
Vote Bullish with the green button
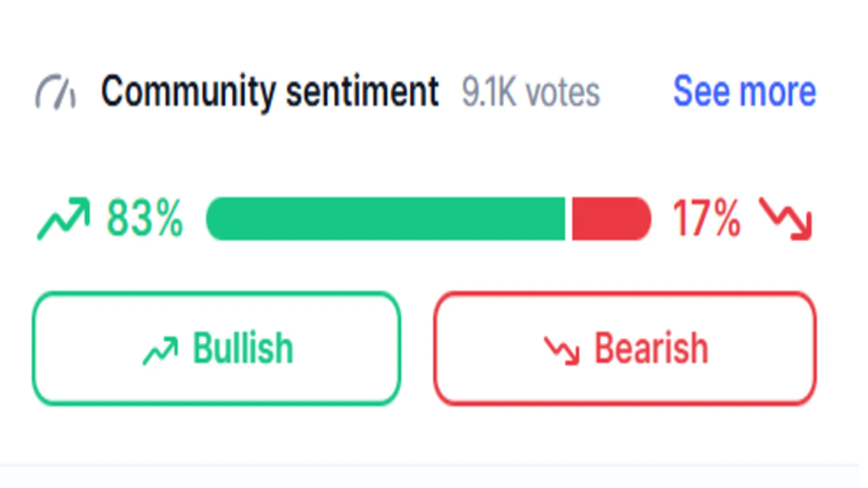click(216, 349)
